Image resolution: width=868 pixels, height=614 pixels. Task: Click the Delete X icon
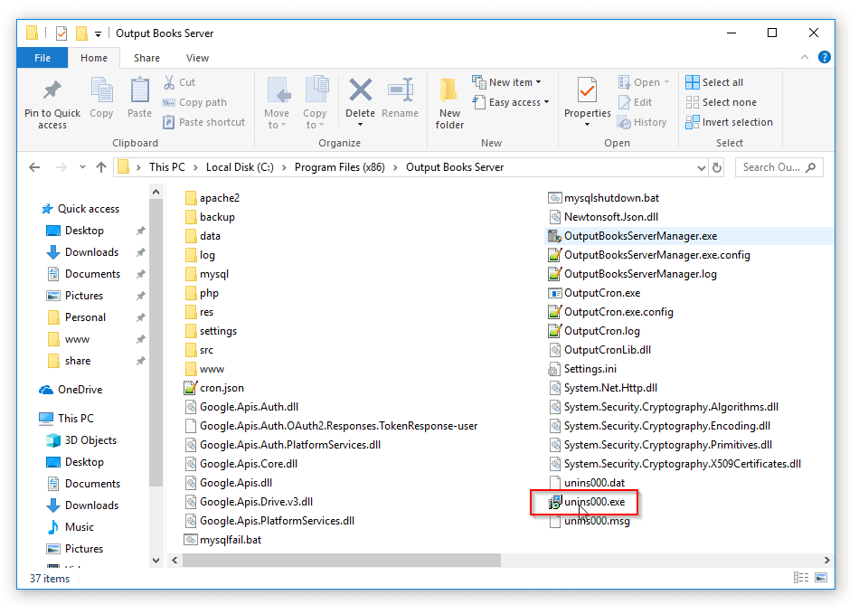pyautogui.click(x=361, y=90)
